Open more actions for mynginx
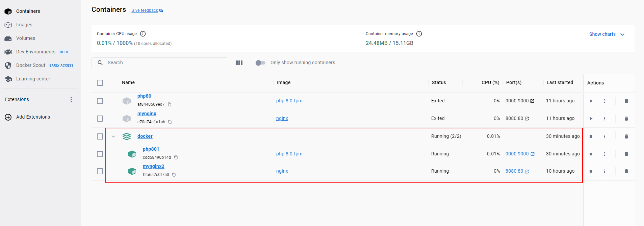Screen dimensions: 644x226 click(604, 119)
